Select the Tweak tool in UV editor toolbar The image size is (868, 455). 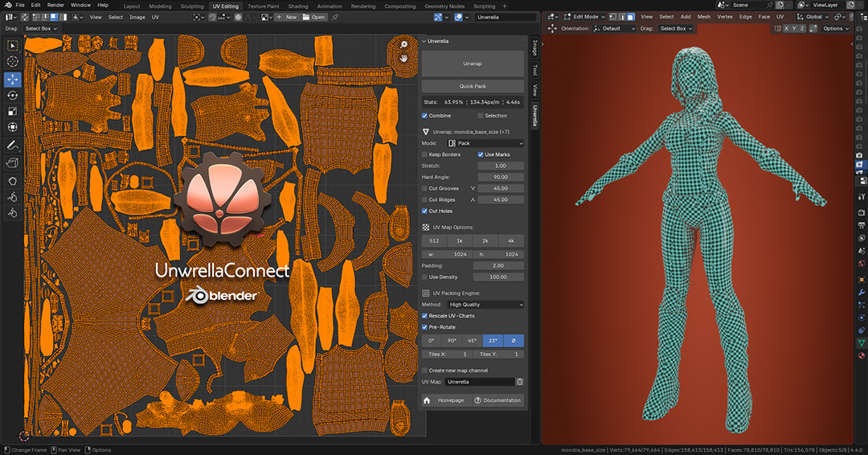(x=12, y=46)
